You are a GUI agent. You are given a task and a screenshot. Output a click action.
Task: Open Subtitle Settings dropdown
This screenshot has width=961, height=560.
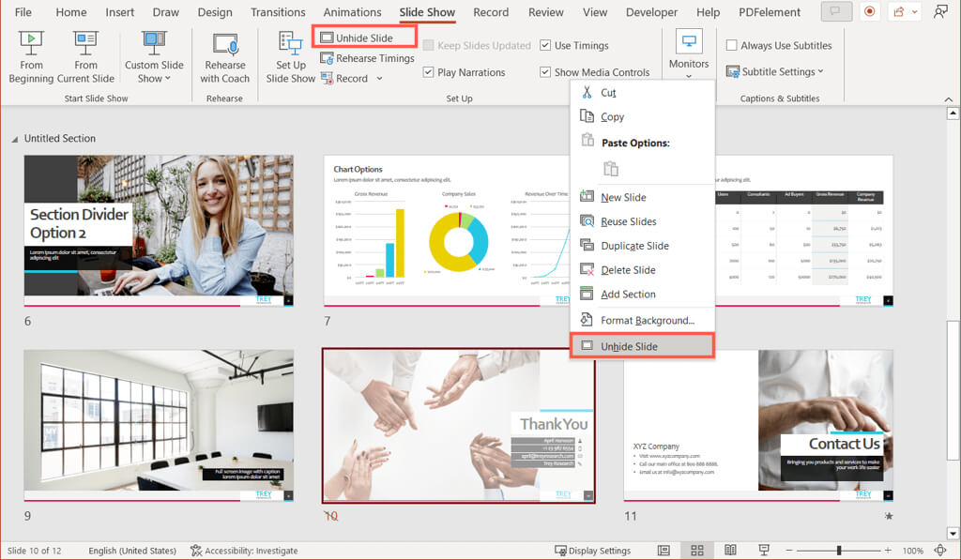(775, 71)
